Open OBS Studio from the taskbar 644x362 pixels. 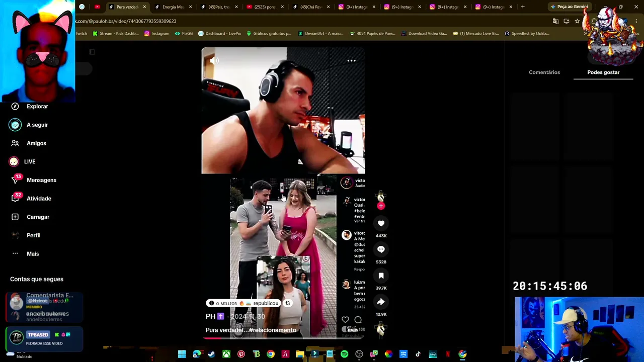(359, 354)
